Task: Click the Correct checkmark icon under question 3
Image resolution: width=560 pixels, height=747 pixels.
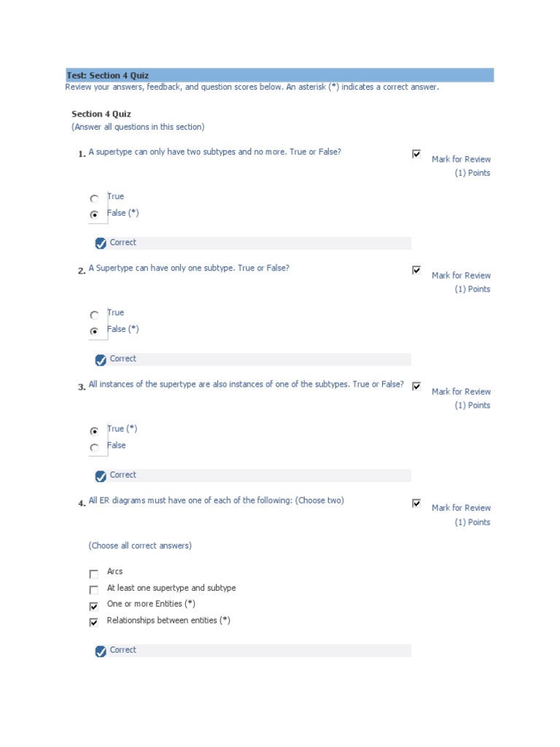Action: (x=101, y=476)
